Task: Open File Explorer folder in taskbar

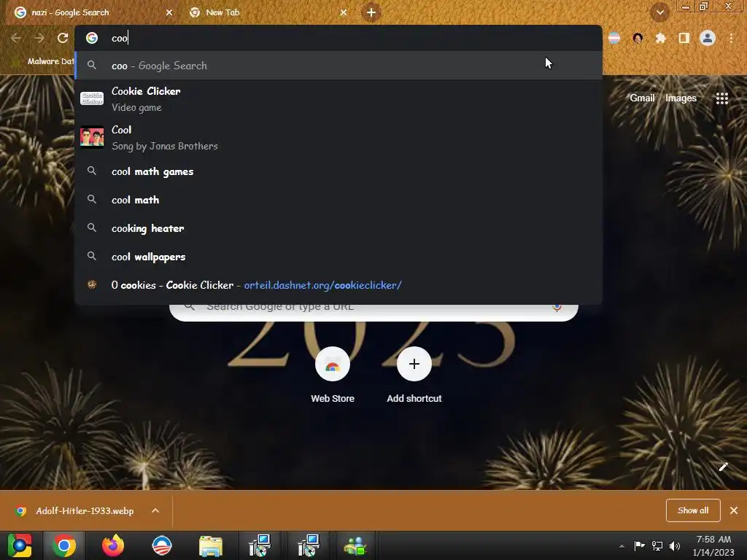Action: 211,546
